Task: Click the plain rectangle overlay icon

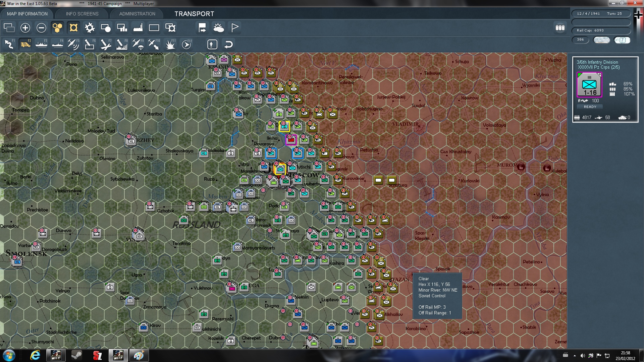Action: pos(154,28)
